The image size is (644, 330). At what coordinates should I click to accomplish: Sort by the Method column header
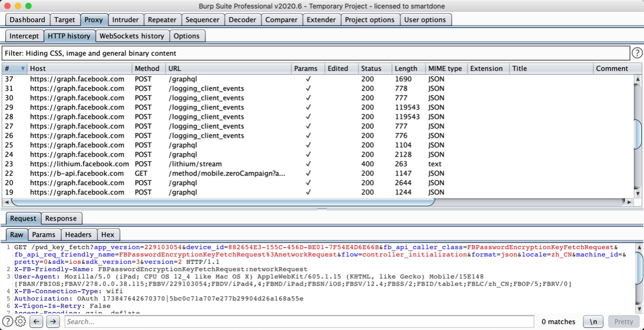pyautogui.click(x=148, y=69)
